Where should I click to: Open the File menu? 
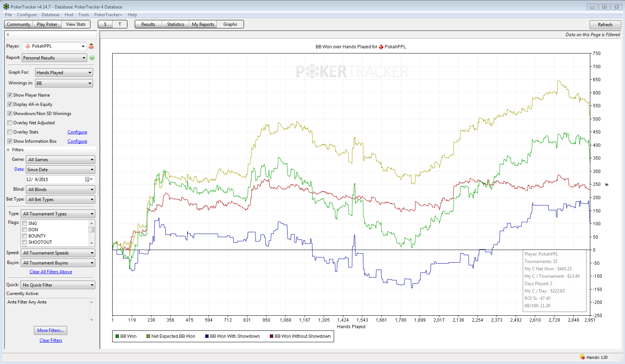(x=8, y=15)
